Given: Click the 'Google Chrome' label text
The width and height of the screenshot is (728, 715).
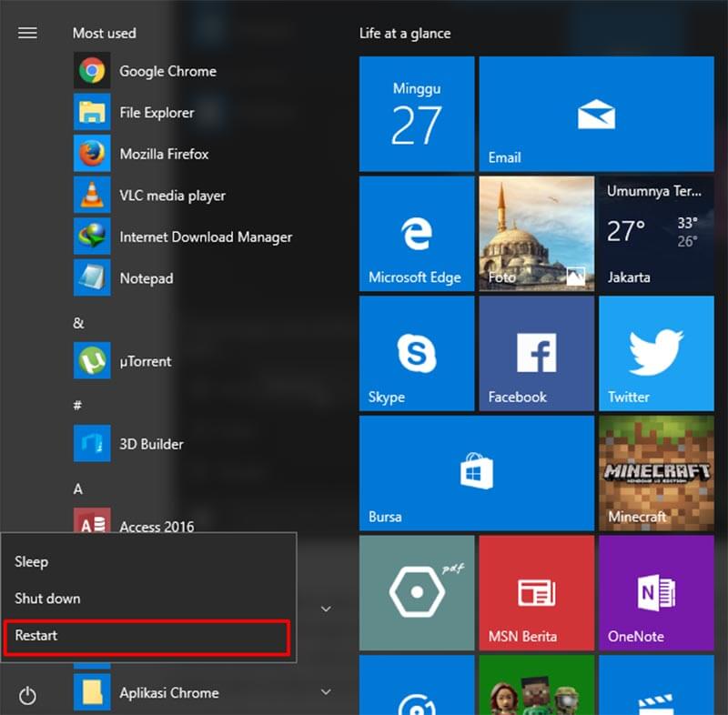Looking at the screenshot, I should coord(168,71).
